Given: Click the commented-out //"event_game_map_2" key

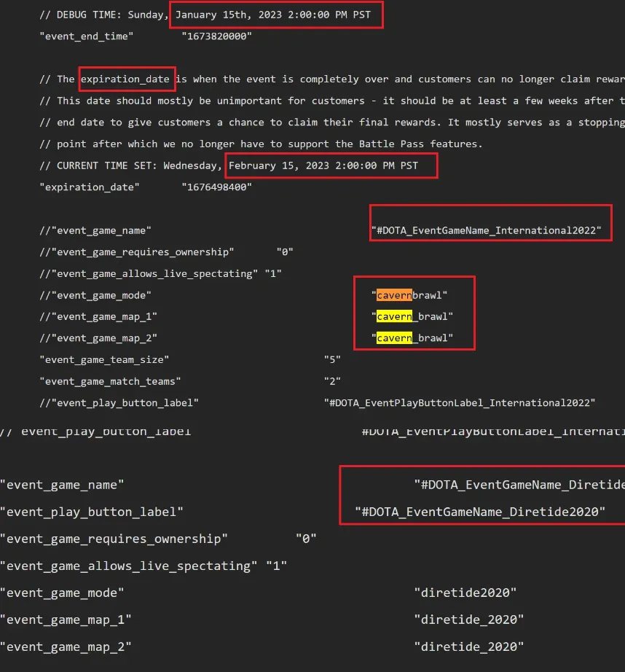Looking at the screenshot, I should (x=98, y=338).
